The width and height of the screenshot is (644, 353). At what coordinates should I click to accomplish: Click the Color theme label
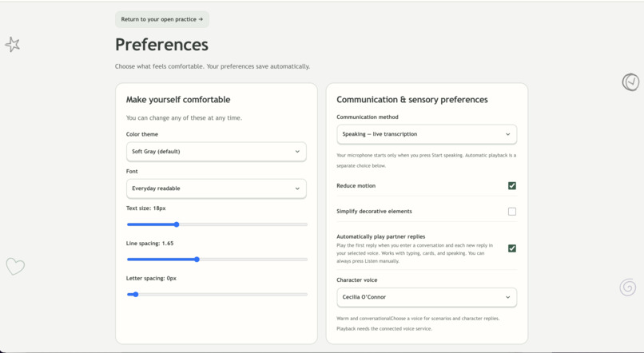(x=142, y=134)
